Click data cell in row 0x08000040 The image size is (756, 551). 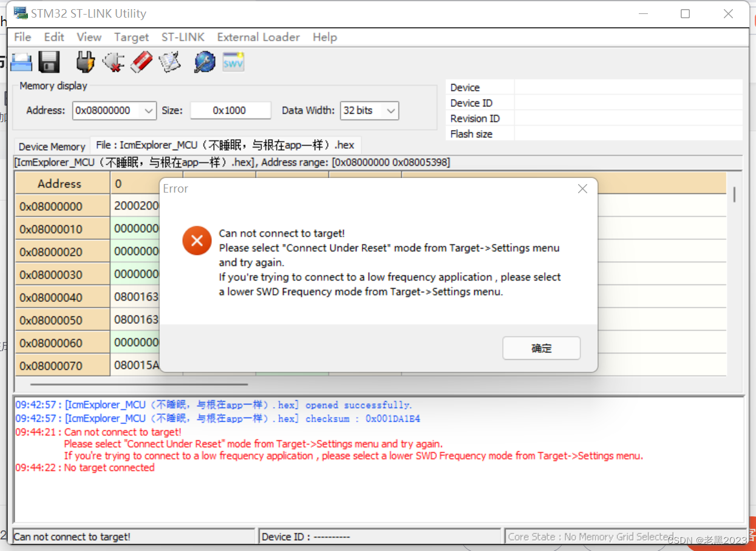(135, 297)
